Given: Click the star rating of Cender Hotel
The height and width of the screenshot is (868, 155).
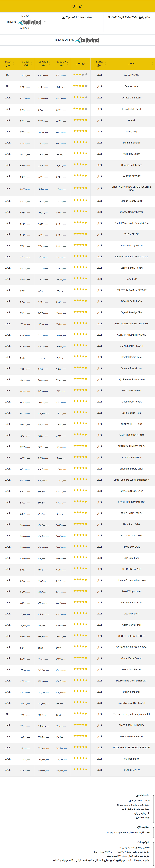Looking at the screenshot, I should click(80, 86).
